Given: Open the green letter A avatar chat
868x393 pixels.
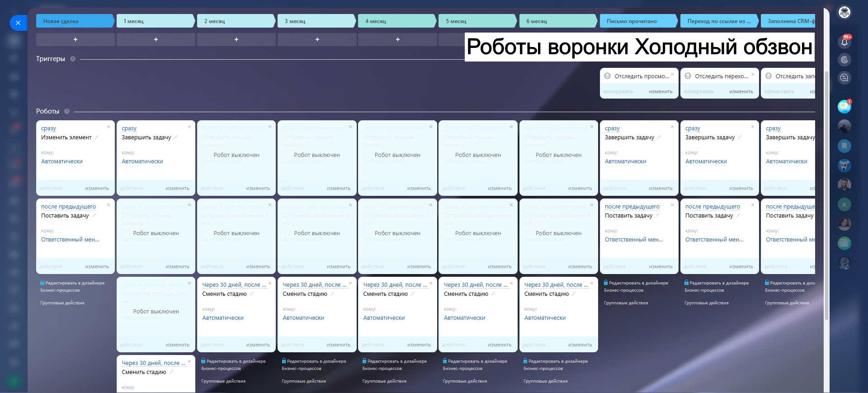Looking at the screenshot, I should point(844,204).
